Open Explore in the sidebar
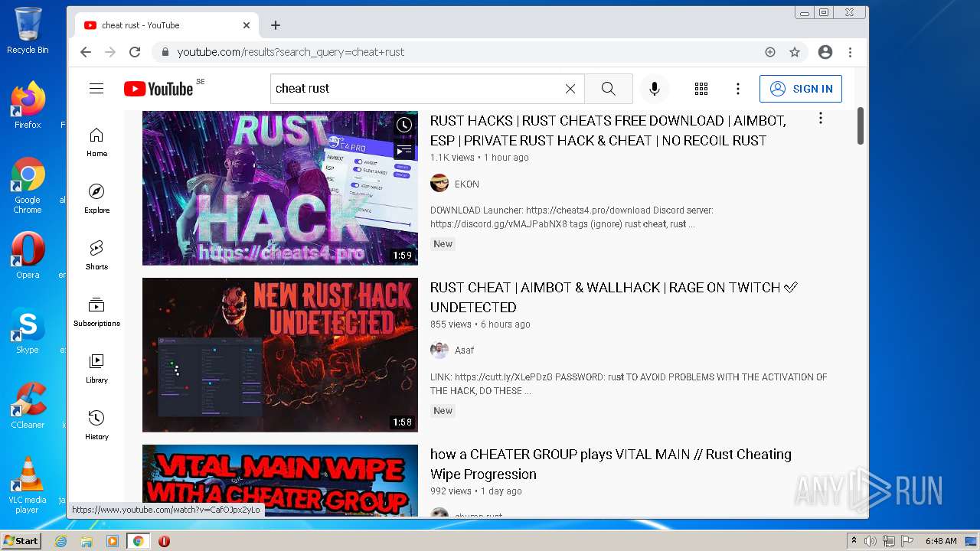980x551 pixels. pyautogui.click(x=96, y=199)
